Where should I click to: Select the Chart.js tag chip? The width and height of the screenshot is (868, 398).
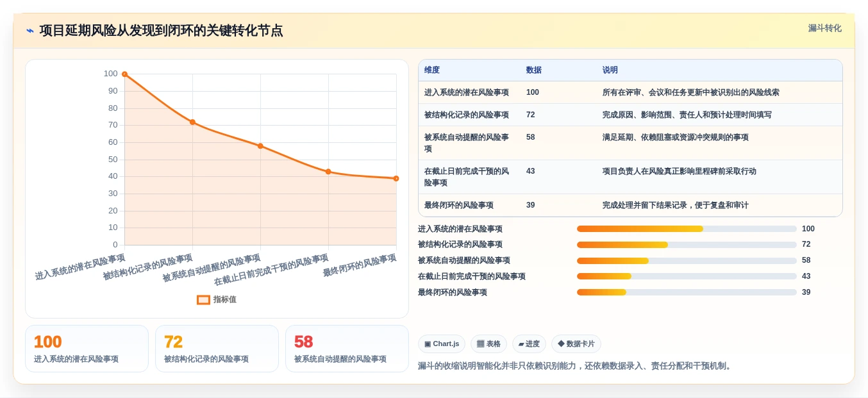tap(442, 344)
